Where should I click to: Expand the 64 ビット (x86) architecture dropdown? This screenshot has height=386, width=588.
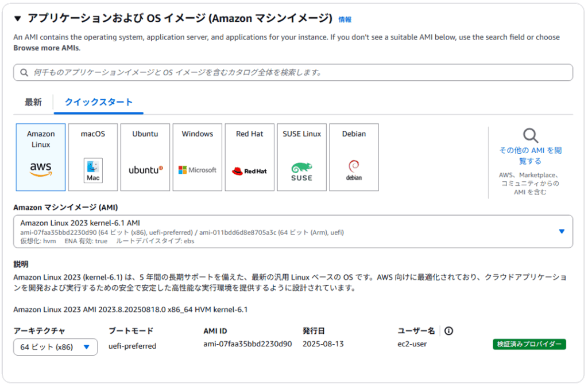[x=55, y=347]
